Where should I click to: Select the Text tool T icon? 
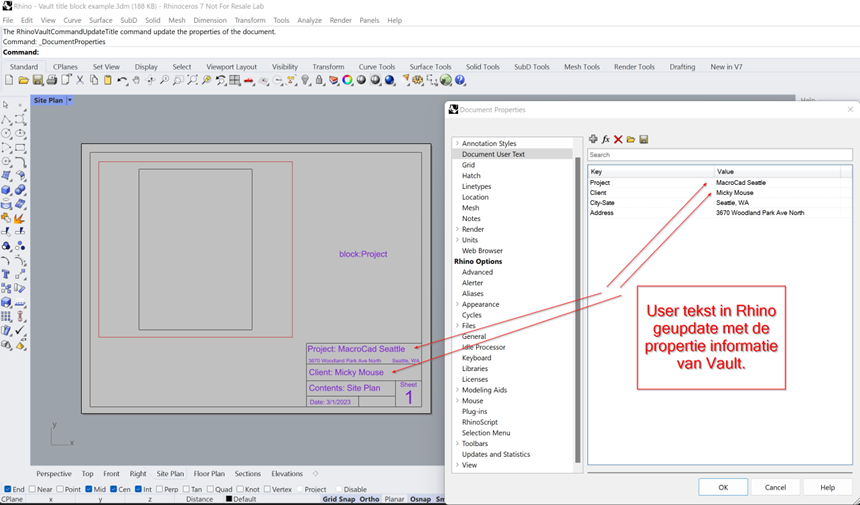[x=6, y=274]
